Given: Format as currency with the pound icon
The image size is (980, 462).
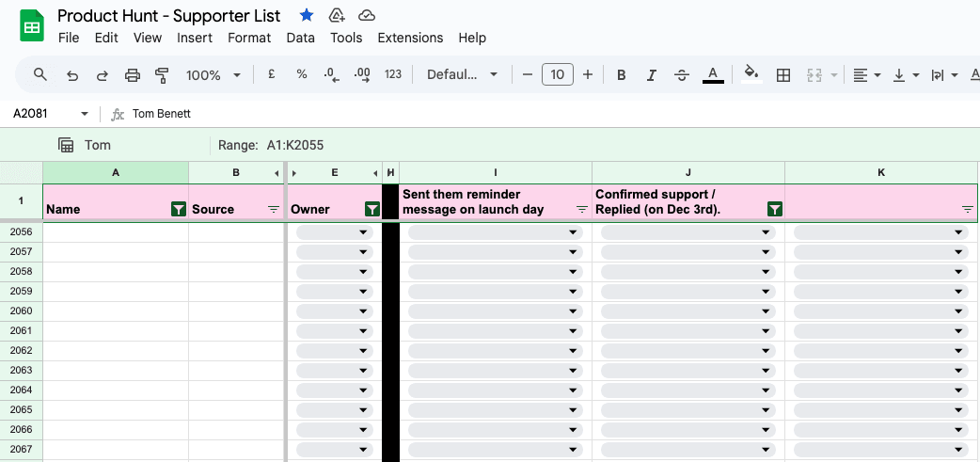Looking at the screenshot, I should coord(271,74).
